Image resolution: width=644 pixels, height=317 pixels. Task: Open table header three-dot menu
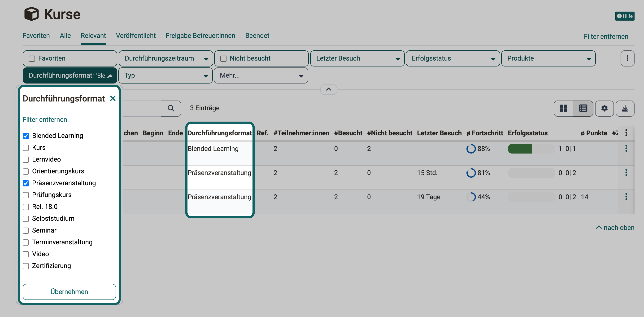pos(626,133)
